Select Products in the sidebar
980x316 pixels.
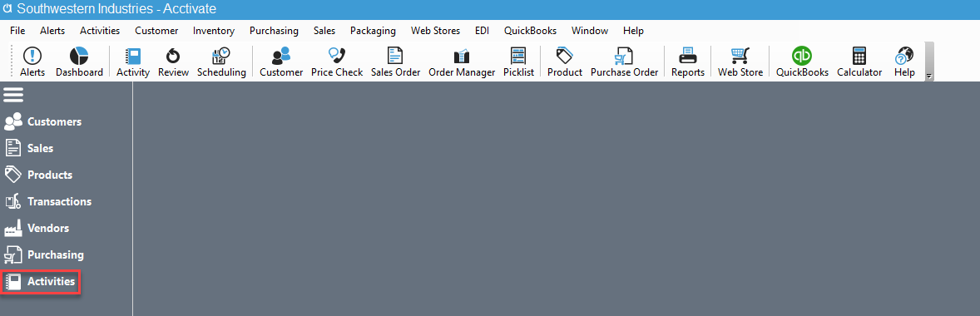click(x=39, y=175)
